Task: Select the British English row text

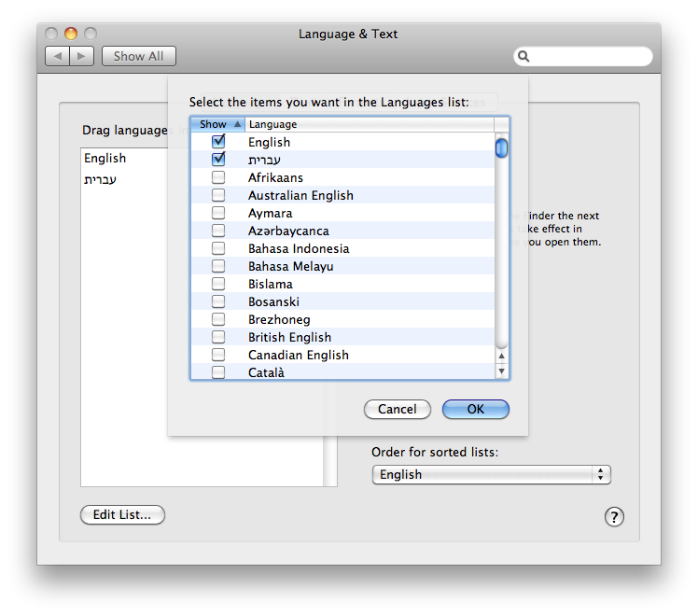Action: 290,337
